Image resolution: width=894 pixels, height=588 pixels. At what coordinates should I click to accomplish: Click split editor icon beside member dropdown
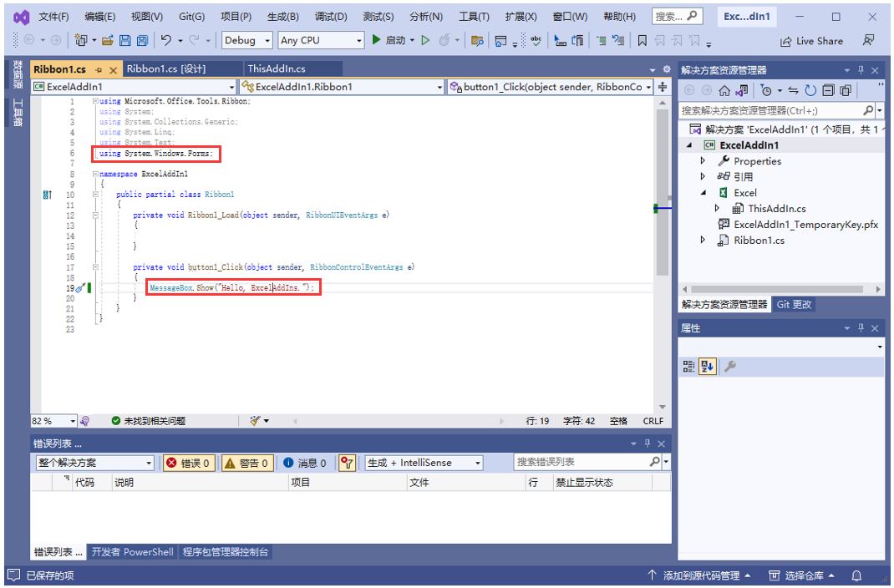663,87
